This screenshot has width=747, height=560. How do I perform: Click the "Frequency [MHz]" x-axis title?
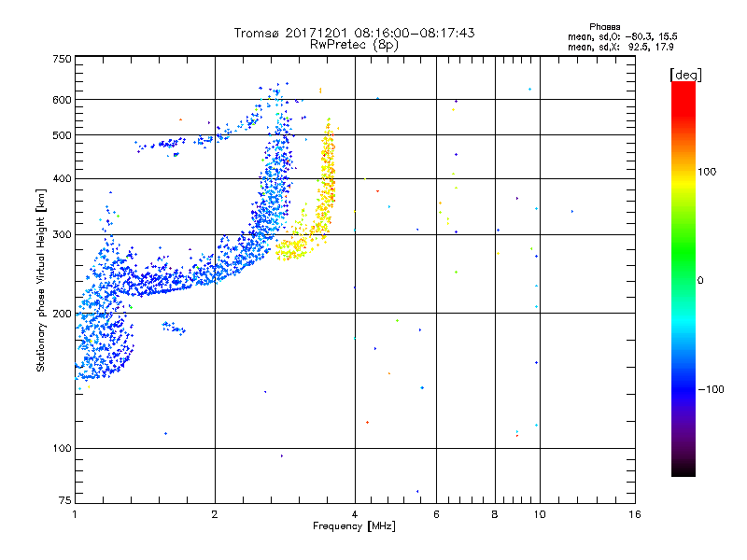tap(354, 526)
